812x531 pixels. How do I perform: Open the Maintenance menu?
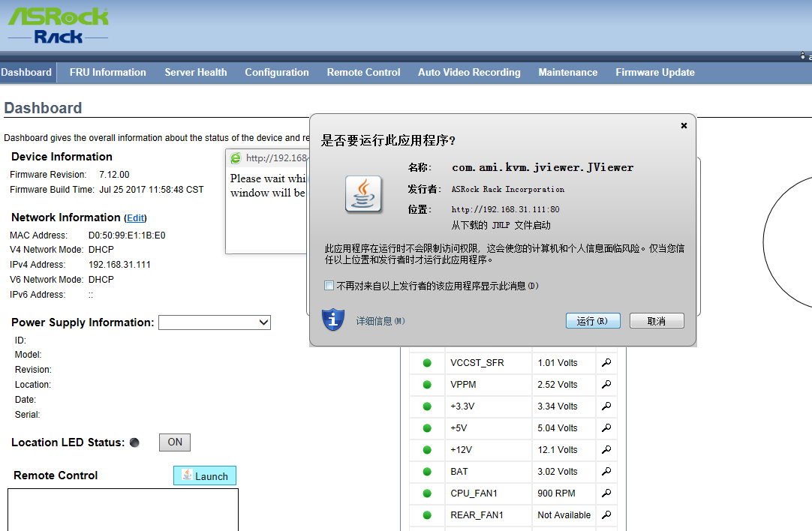tap(568, 73)
